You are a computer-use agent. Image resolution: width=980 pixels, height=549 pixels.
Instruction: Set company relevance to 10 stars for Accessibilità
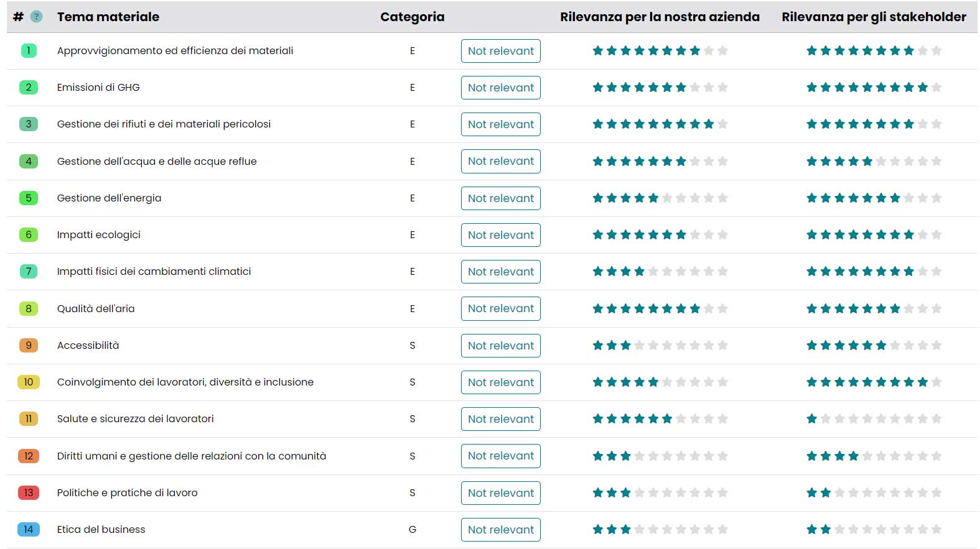coord(722,346)
